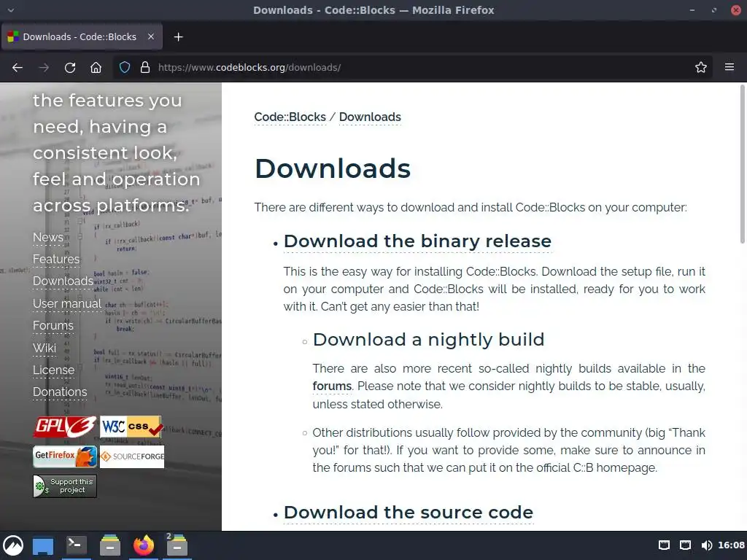This screenshot has width=747, height=560.
Task: Click the Code::Blocks breadcrumb link
Action: click(290, 117)
